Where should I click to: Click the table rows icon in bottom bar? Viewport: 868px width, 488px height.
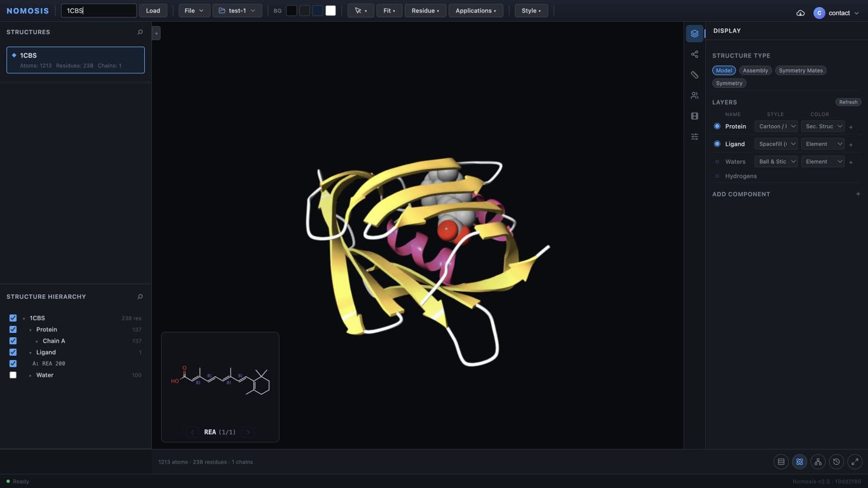pos(781,462)
